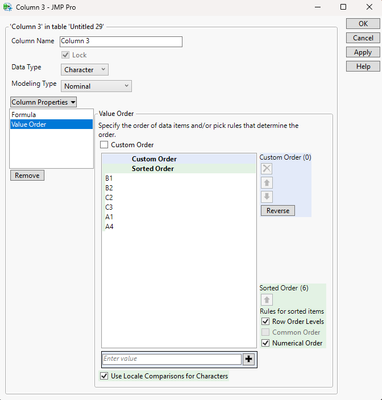Click the Sorted Order up arrow icon

pos(267,300)
